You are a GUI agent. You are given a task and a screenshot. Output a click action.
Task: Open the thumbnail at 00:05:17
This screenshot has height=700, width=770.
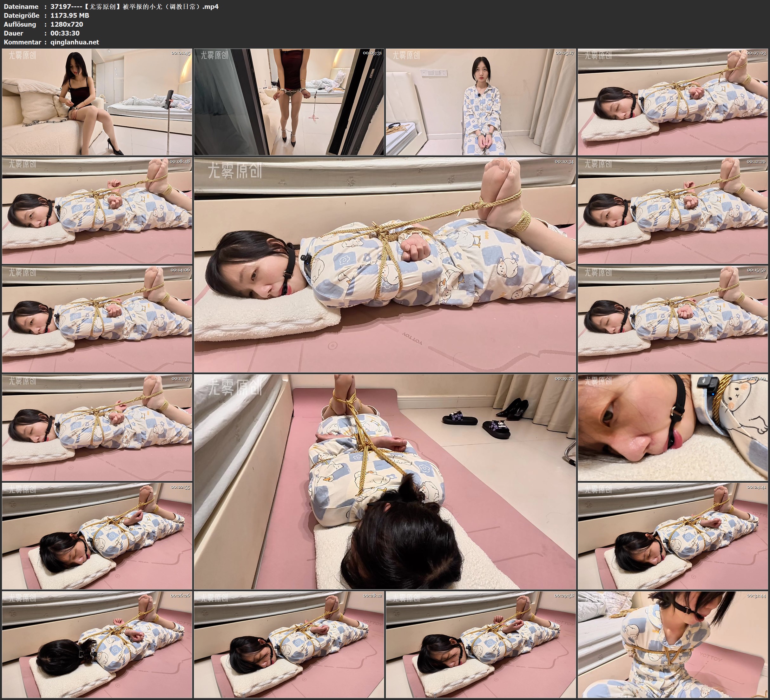pos(481,102)
